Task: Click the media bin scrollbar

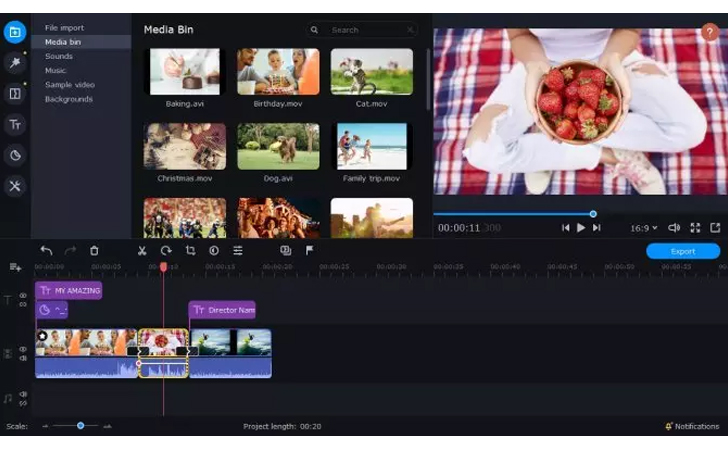Action: pos(428,79)
